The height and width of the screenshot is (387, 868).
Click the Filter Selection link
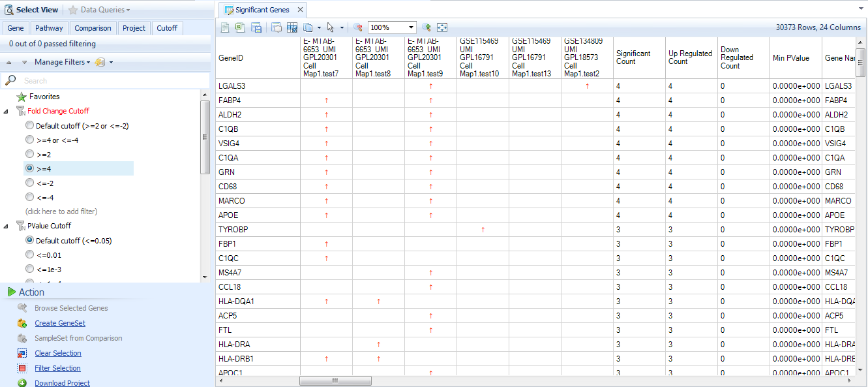(x=57, y=368)
